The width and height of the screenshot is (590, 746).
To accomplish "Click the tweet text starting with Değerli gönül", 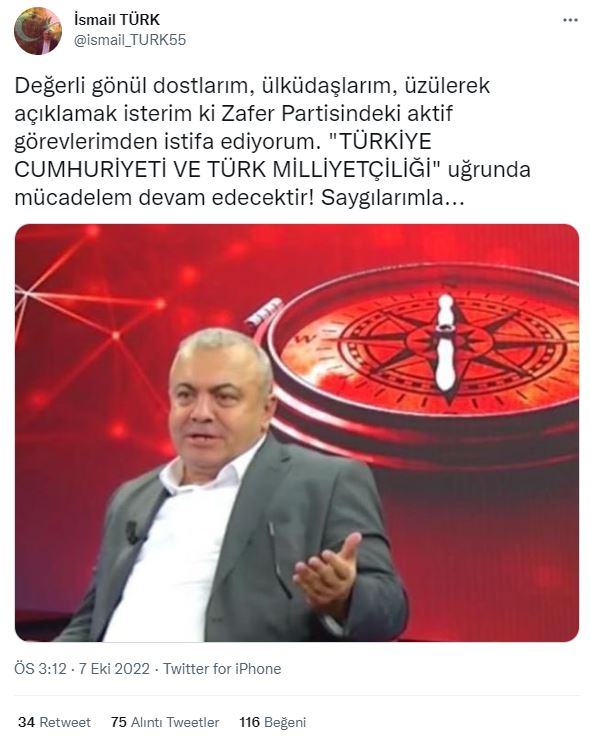I will pos(272,142).
